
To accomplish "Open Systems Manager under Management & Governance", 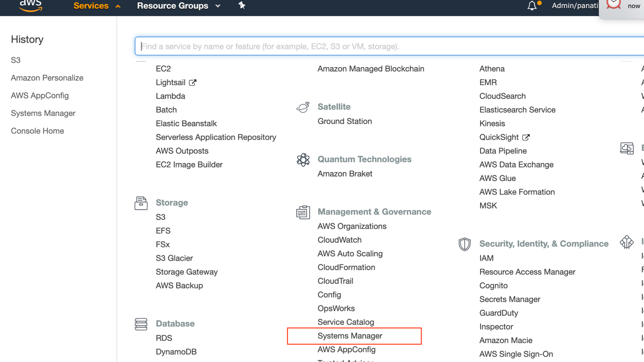I will [350, 336].
